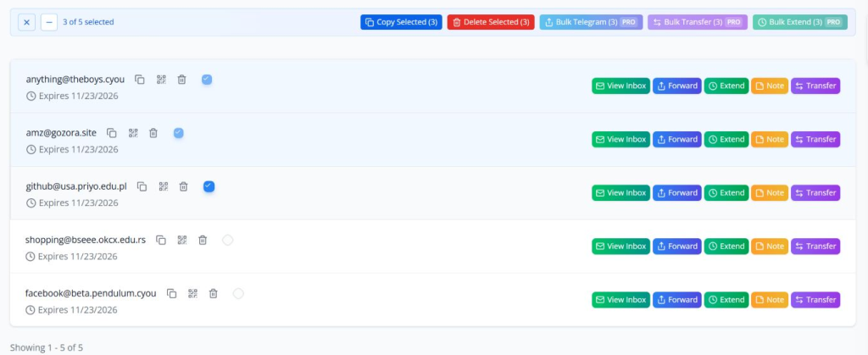
Task: Delete amz@gozora.site via trash icon
Action: coord(153,133)
